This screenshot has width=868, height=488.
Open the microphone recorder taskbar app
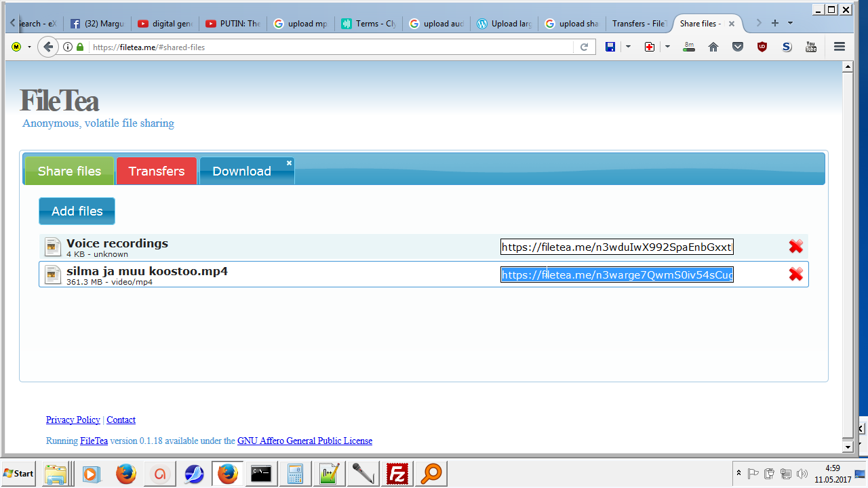(x=363, y=474)
